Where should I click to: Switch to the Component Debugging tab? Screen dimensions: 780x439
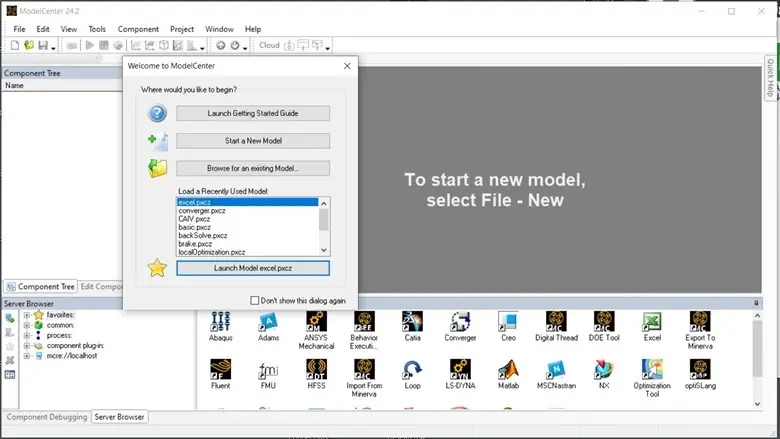[x=47, y=417]
